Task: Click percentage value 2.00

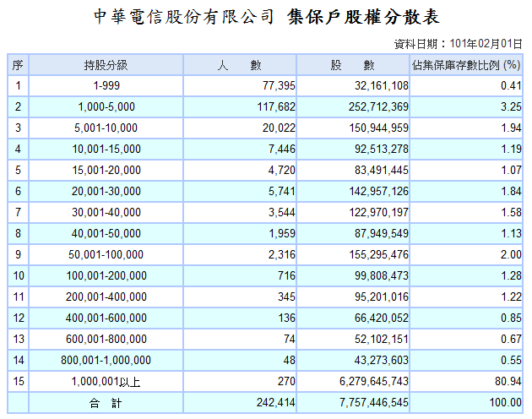Action: (511, 254)
